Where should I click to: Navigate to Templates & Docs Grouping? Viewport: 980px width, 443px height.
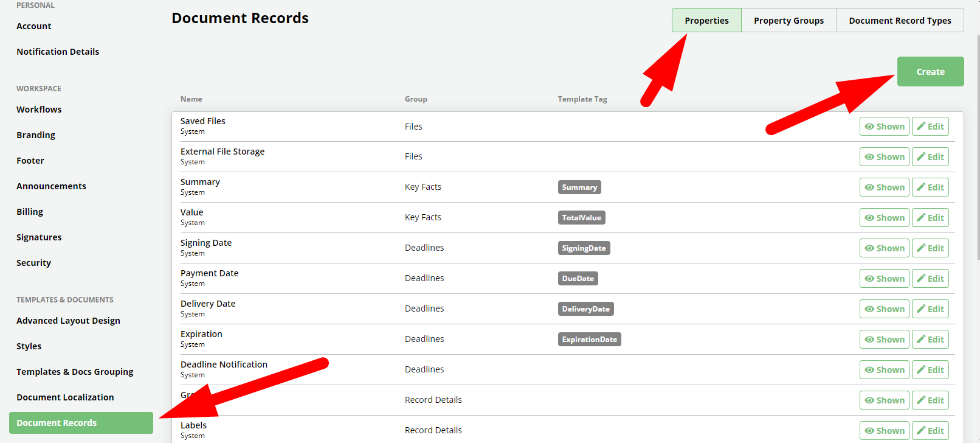coord(75,372)
